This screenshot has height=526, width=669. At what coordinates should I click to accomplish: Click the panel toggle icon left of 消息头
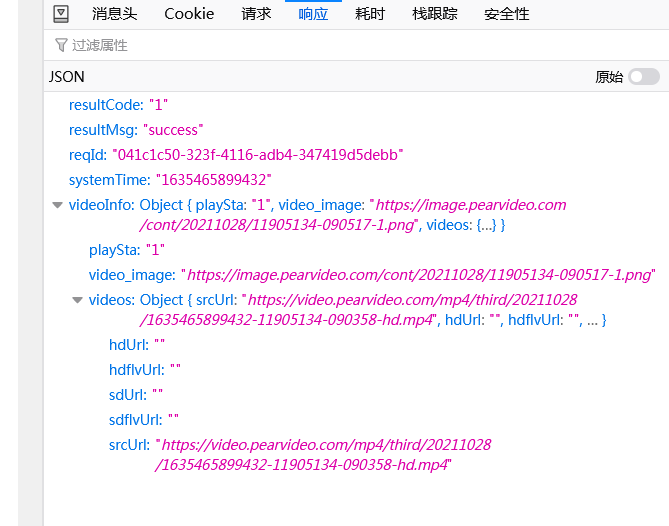61,13
